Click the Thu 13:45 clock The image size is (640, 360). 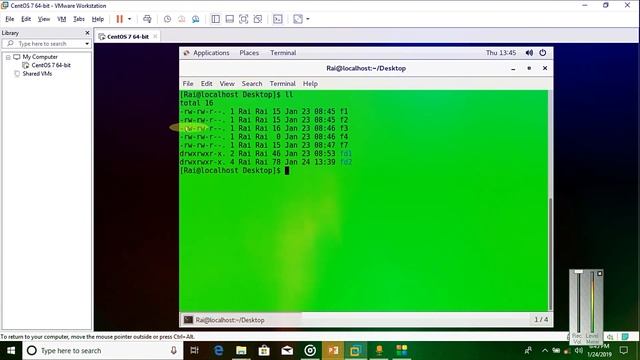click(x=501, y=53)
